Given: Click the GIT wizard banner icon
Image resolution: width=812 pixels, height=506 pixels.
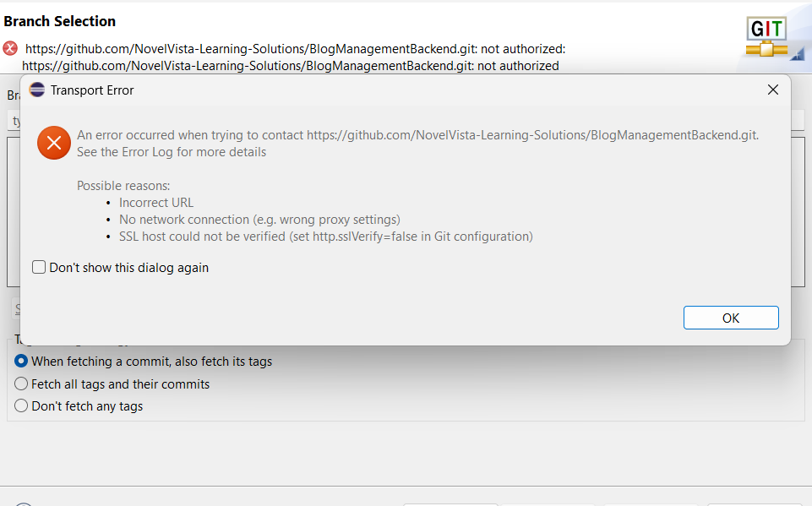Looking at the screenshot, I should (x=766, y=36).
